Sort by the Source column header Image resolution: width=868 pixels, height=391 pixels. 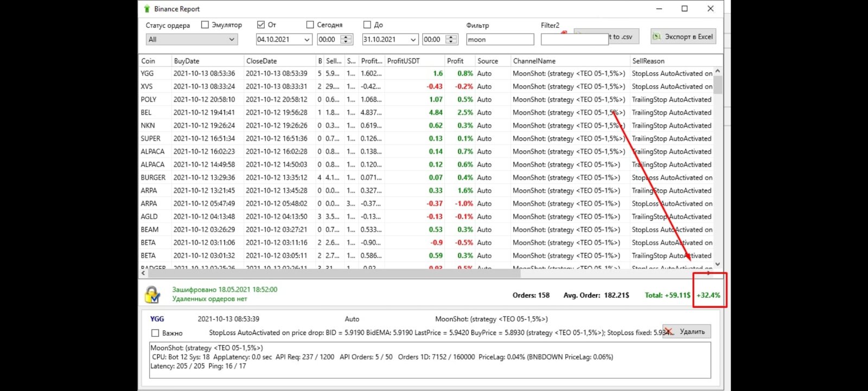click(493, 61)
